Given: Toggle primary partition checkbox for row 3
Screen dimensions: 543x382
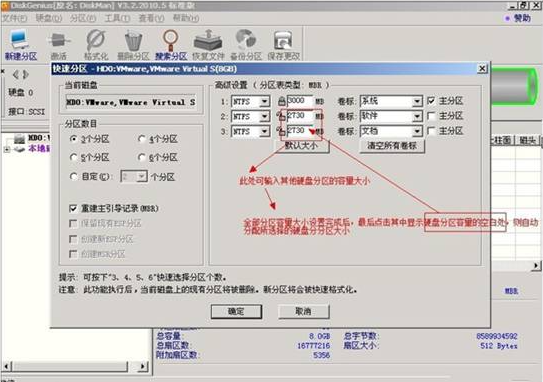Looking at the screenshot, I should coord(431,131).
